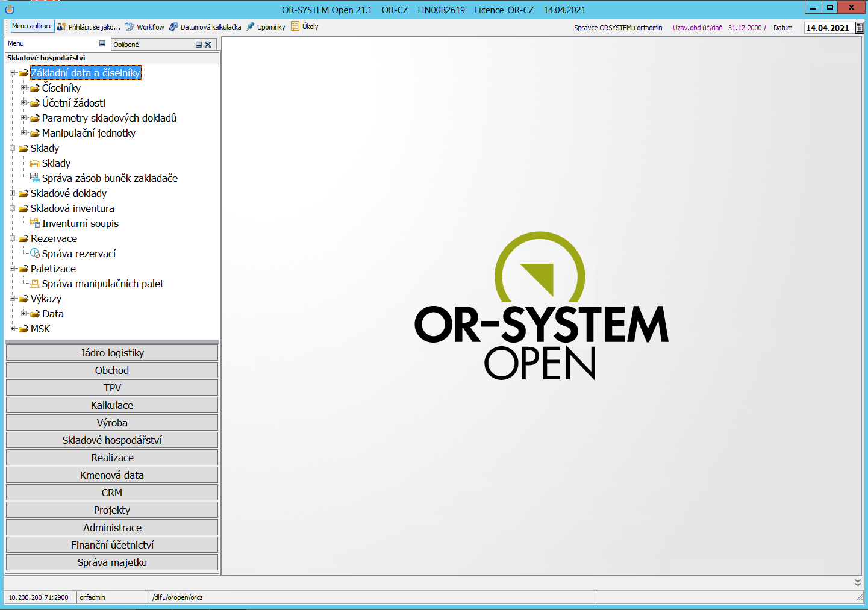Image resolution: width=868 pixels, height=610 pixels.
Task: Click the double-chevron expand arrow at bottom right
Action: coord(857,582)
